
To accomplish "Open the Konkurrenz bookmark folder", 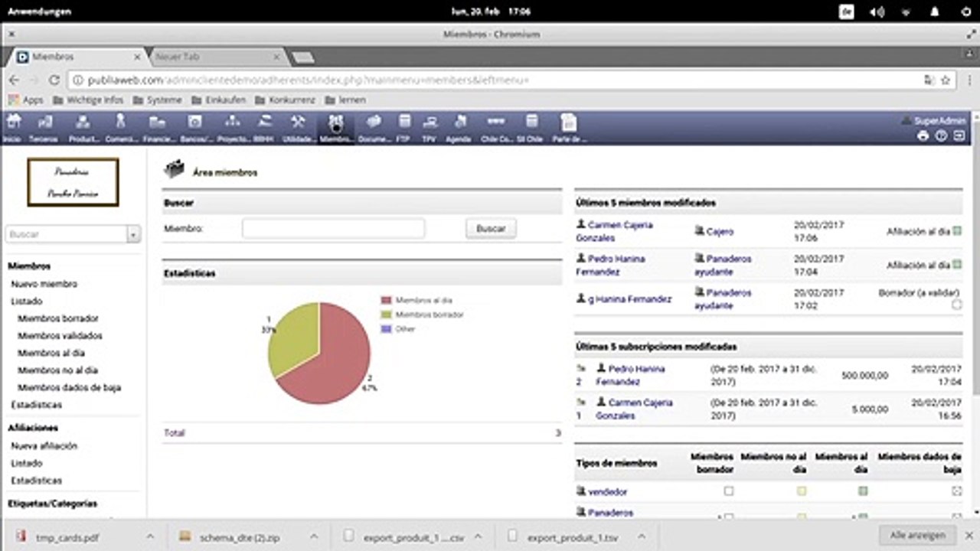I will pos(286,99).
